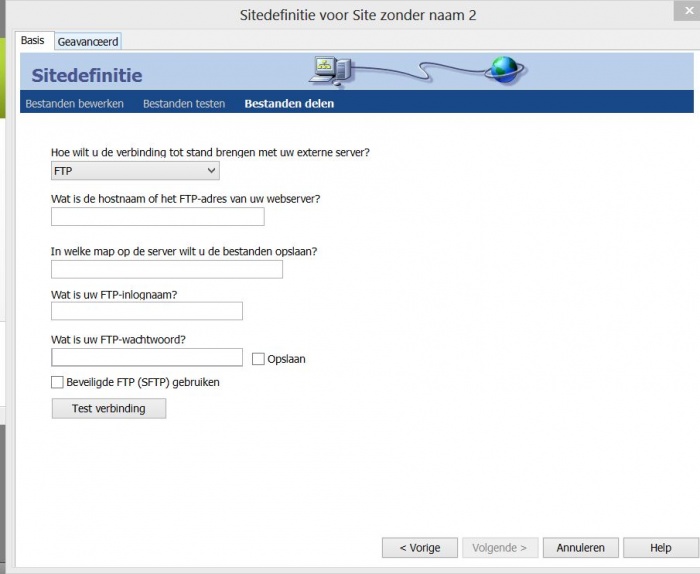Click the hostnaam or FTP-adres input field
This screenshot has width=700, height=574.
click(x=158, y=217)
